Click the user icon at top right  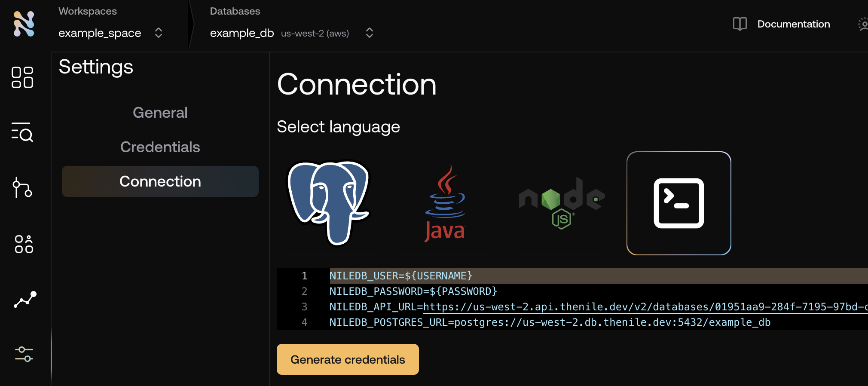[x=863, y=24]
